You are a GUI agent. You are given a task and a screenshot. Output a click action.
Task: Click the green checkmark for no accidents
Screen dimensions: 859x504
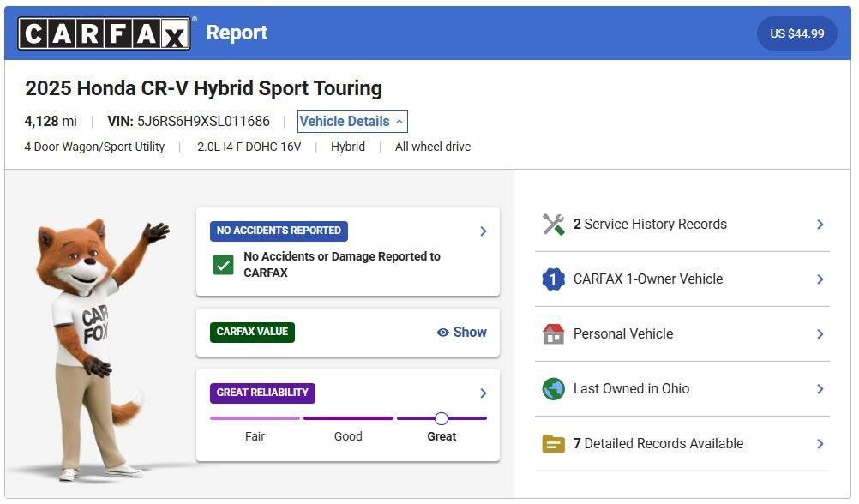click(x=224, y=265)
